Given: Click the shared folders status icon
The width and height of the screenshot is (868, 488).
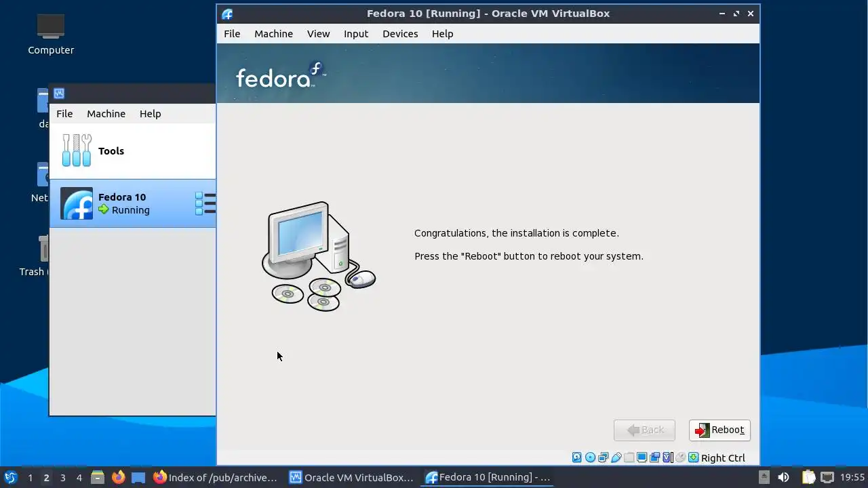Looking at the screenshot, I should point(629,457).
